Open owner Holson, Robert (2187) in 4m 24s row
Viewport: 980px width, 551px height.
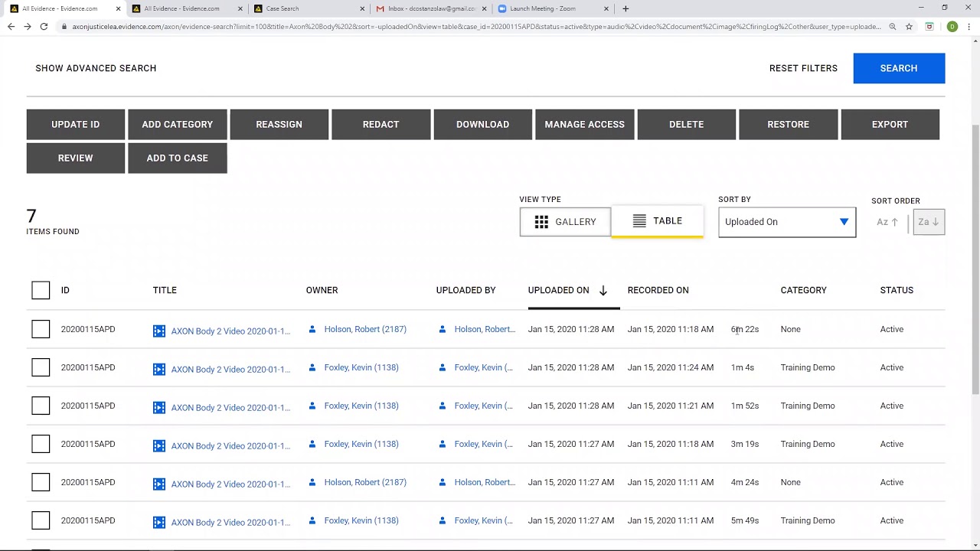[365, 482]
